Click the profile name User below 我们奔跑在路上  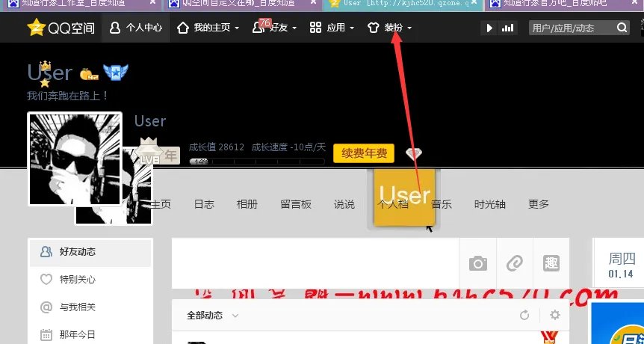(x=150, y=121)
